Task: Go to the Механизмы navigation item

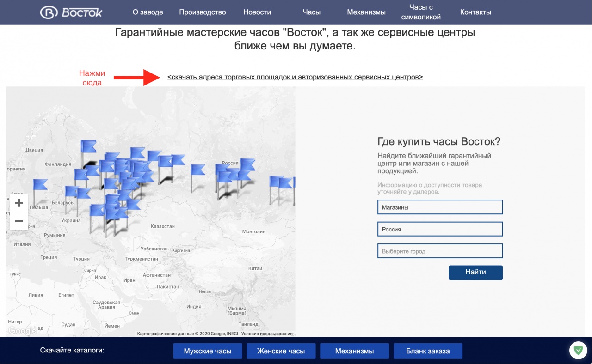Action: coord(366,12)
